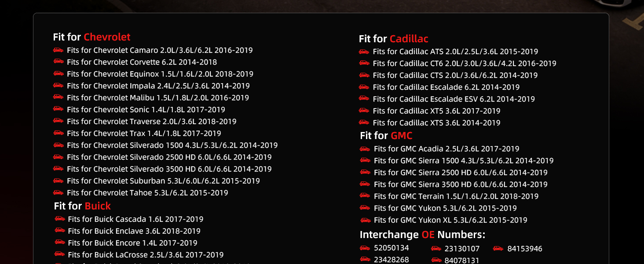Viewport: 644px width, 264px height.
Task: Click the car icon beside Cadillac Escalade ESV
Action: click(364, 99)
